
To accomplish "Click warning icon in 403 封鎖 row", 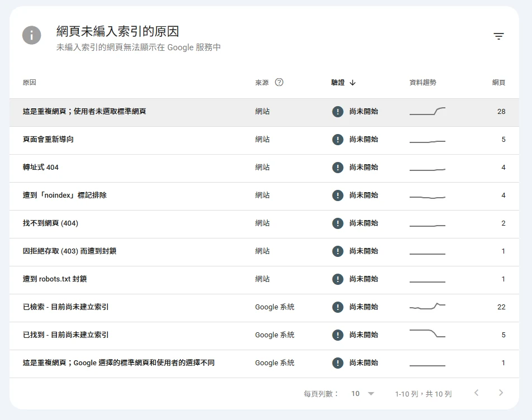I will [338, 251].
